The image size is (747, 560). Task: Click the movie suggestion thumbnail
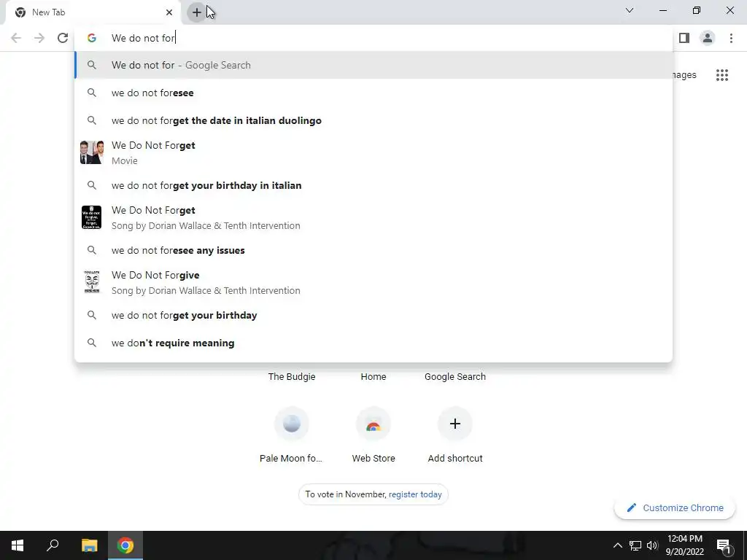(91, 152)
